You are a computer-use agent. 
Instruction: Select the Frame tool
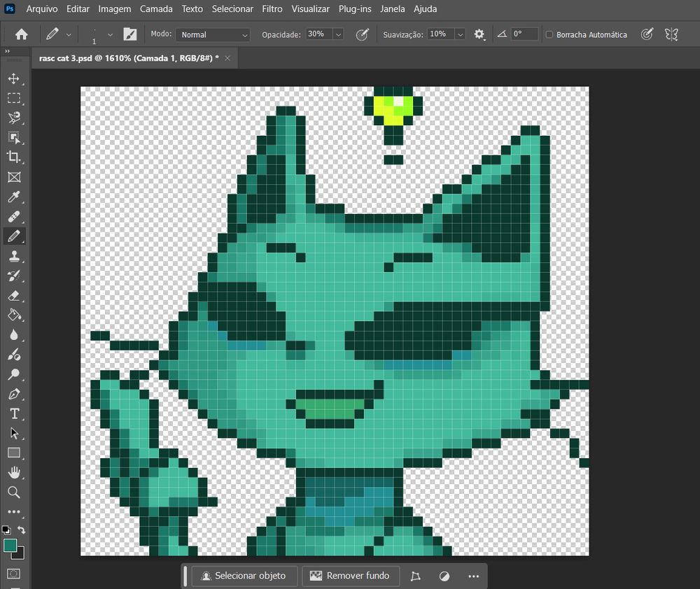(14, 177)
